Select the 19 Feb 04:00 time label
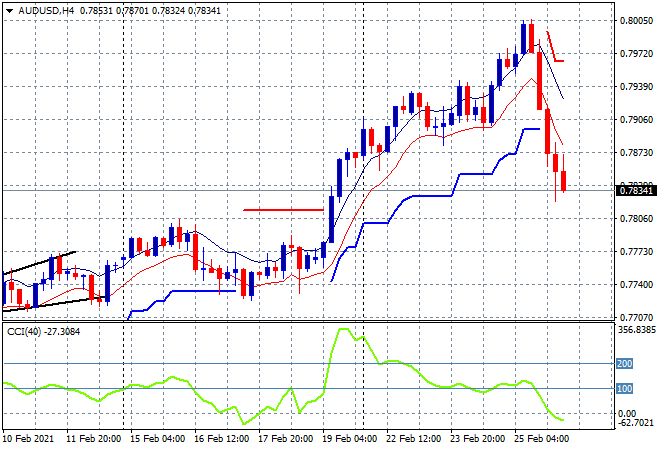 (350, 439)
